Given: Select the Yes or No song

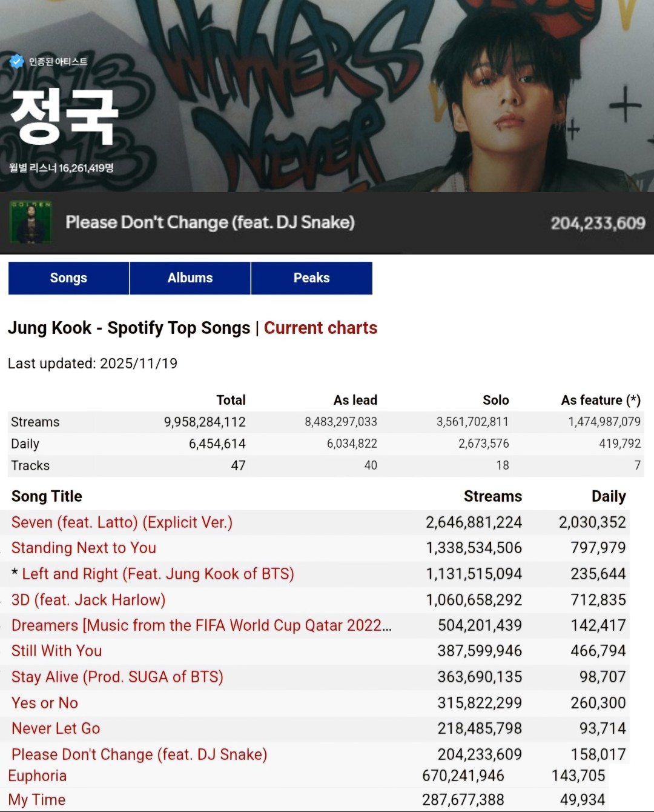Looking at the screenshot, I should tap(45, 703).
